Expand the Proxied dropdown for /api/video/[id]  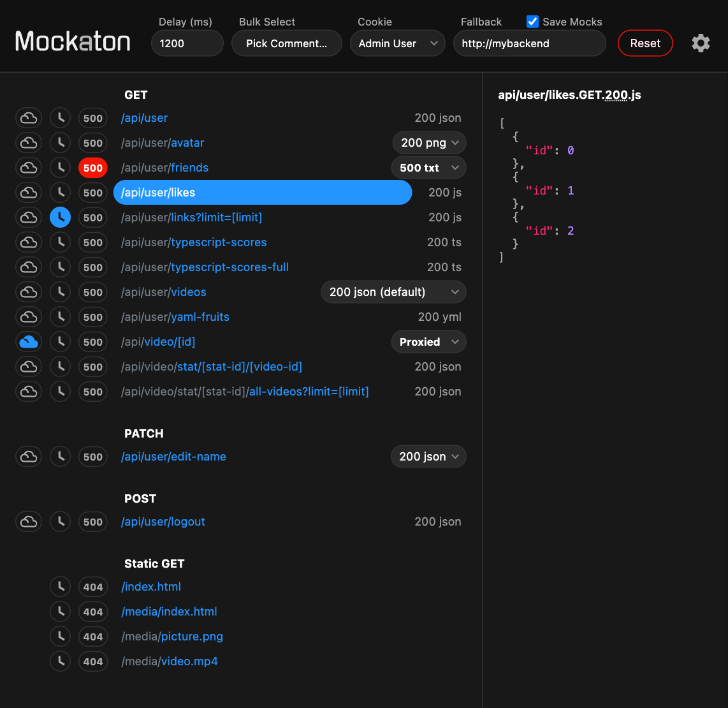coord(428,341)
